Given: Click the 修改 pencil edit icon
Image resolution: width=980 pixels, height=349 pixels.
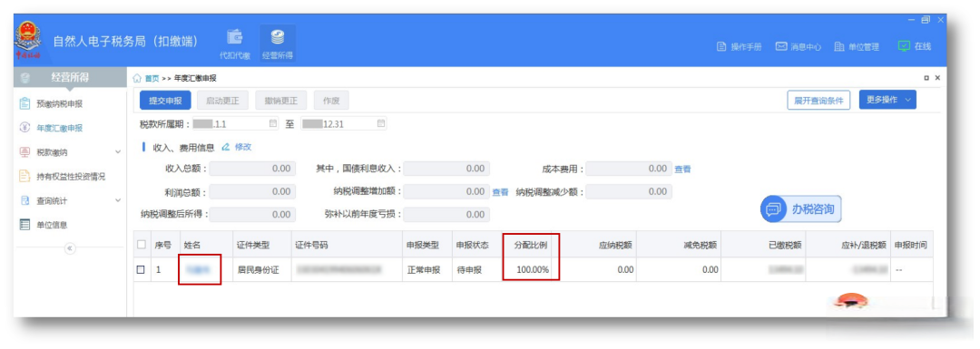Looking at the screenshot, I should tap(226, 148).
